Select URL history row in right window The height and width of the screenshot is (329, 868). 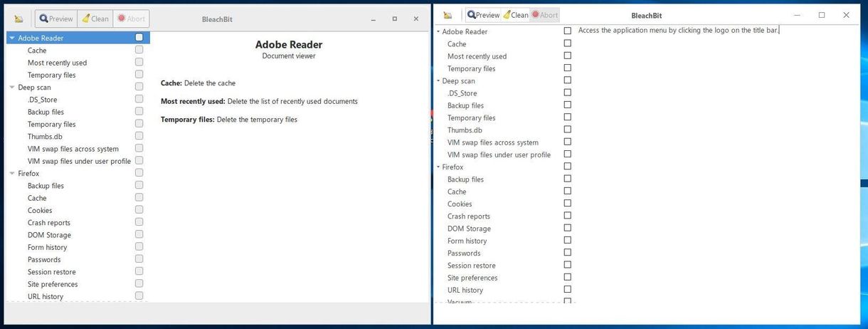(x=465, y=290)
